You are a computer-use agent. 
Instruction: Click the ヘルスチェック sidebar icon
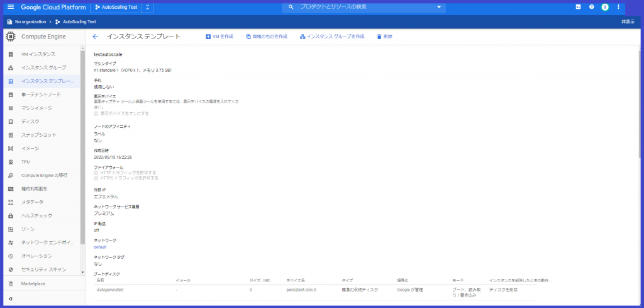(11, 215)
